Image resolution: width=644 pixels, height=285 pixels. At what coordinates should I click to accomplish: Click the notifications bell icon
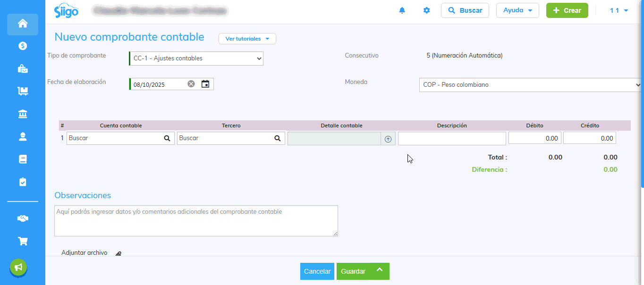coord(402,10)
